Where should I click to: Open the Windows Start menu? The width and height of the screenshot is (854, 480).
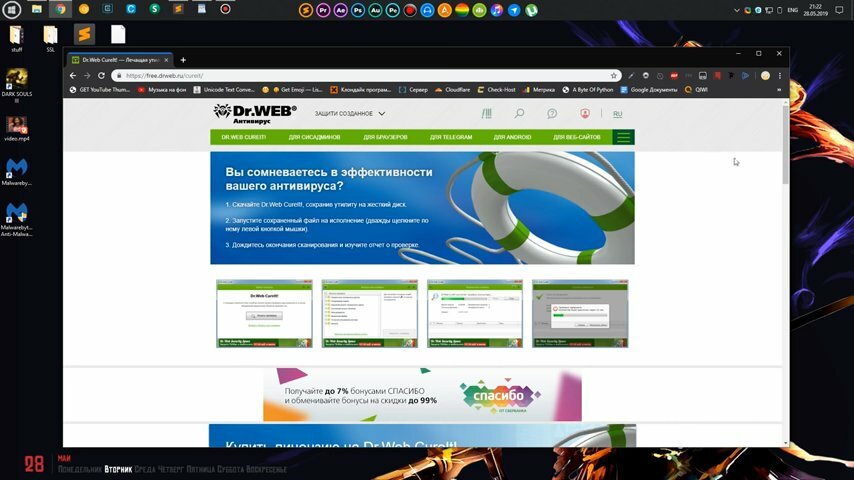click(x=11, y=10)
